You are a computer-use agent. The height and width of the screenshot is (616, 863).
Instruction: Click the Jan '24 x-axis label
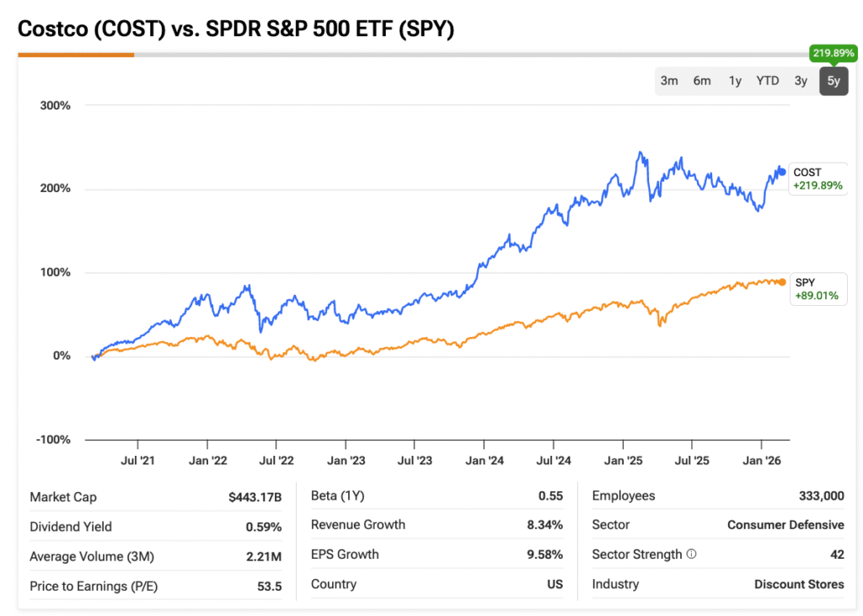click(485, 461)
